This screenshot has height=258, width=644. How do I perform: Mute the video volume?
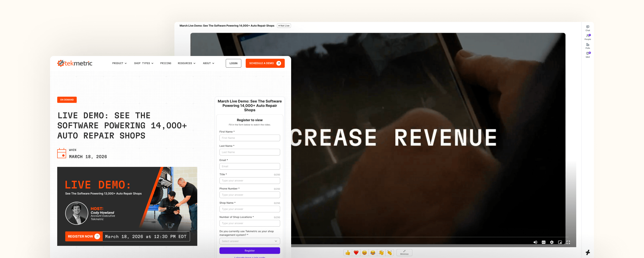[535, 242]
